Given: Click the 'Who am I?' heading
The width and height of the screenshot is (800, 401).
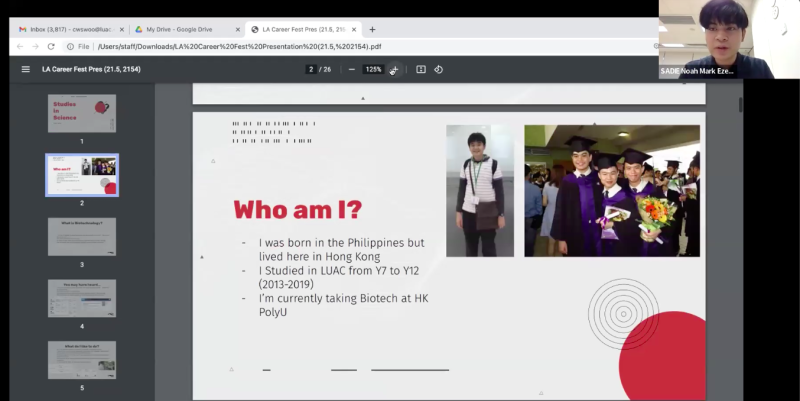Looking at the screenshot, I should click(x=298, y=210).
